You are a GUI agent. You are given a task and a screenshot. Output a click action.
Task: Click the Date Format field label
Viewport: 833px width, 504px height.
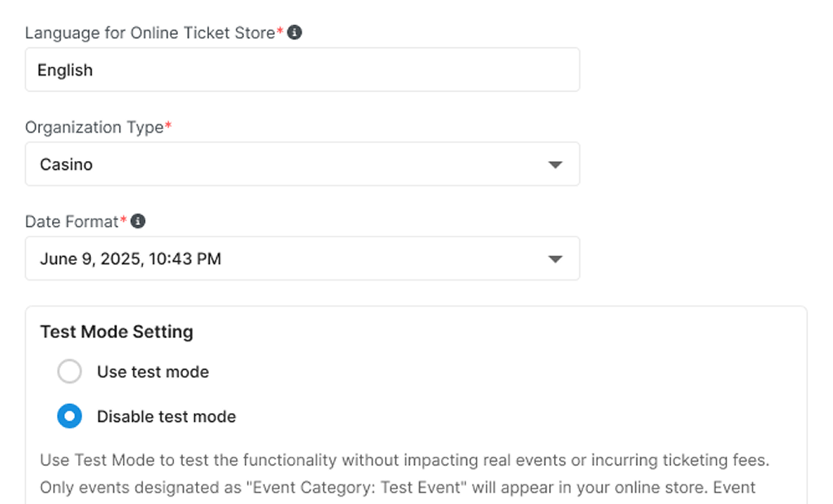[72, 221]
